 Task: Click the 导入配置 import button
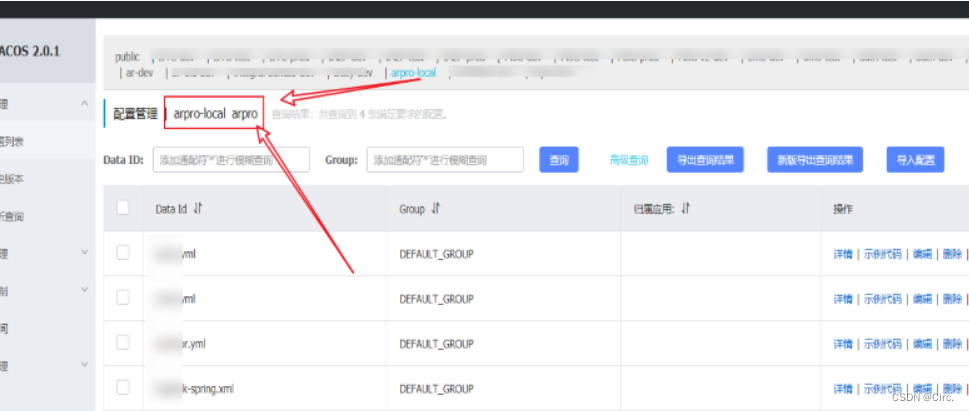pos(915,159)
